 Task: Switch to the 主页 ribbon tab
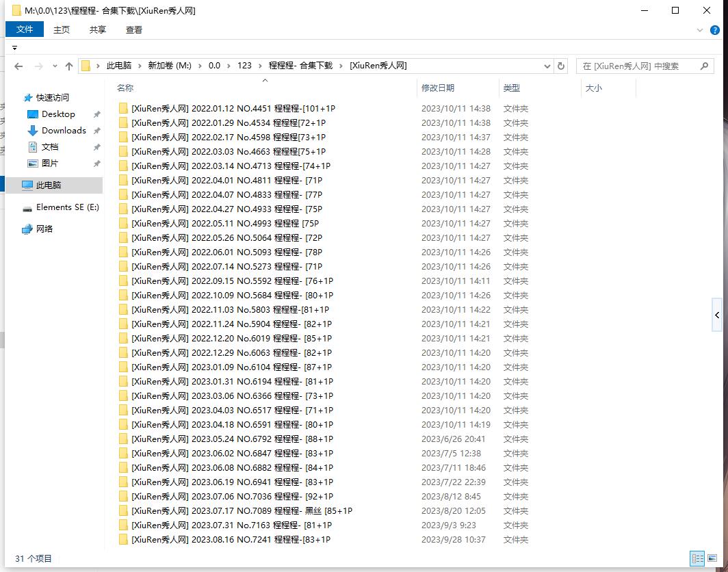(62, 29)
